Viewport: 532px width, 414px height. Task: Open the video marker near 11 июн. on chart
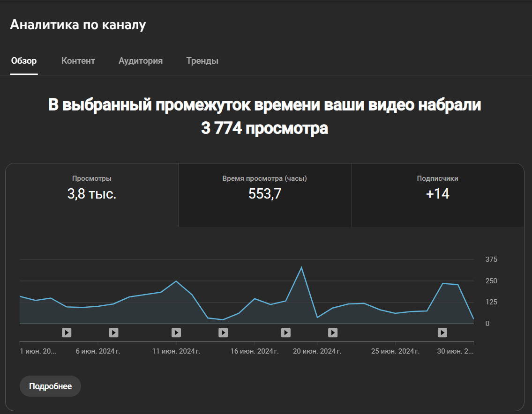click(x=176, y=333)
